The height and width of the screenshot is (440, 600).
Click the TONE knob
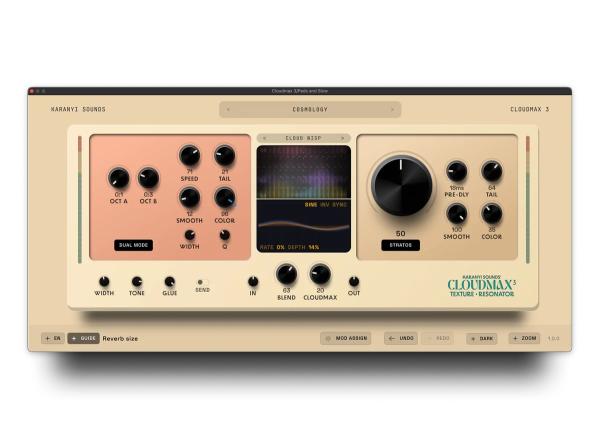click(x=137, y=282)
